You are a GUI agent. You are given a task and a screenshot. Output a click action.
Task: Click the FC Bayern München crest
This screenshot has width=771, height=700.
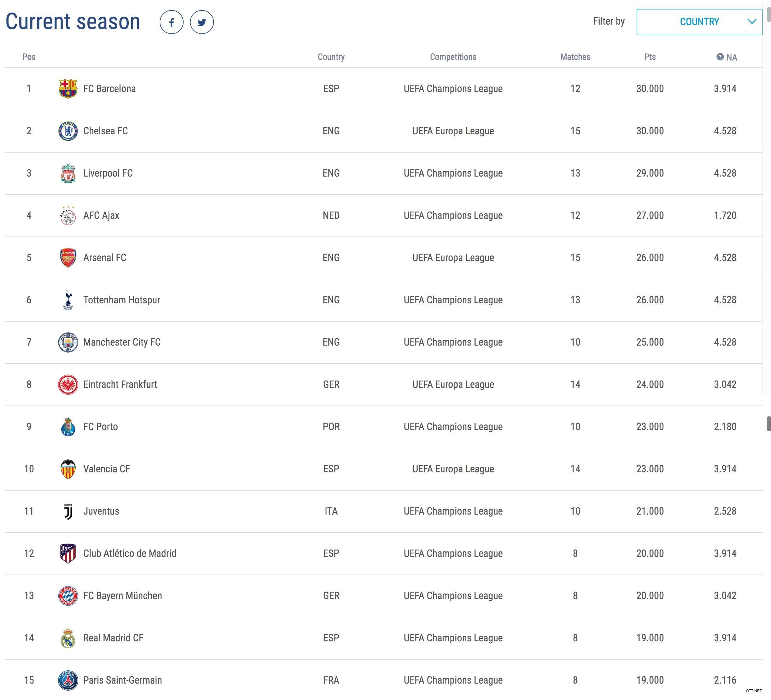pyautogui.click(x=68, y=596)
